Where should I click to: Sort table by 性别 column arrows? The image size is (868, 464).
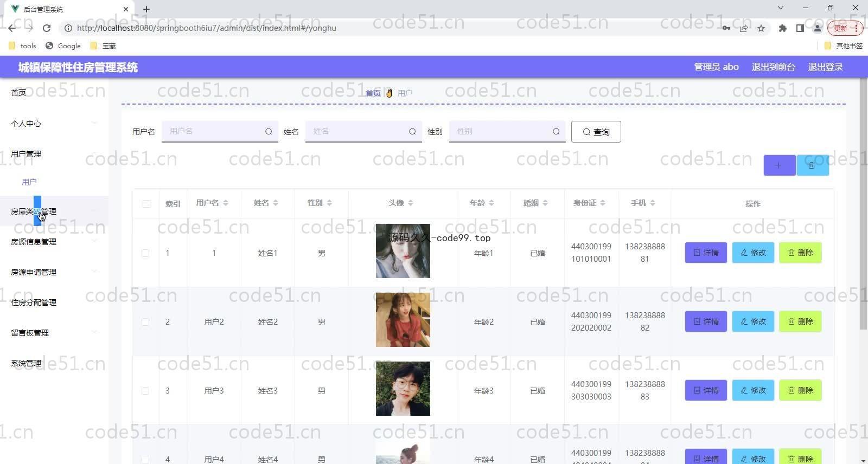tap(329, 203)
